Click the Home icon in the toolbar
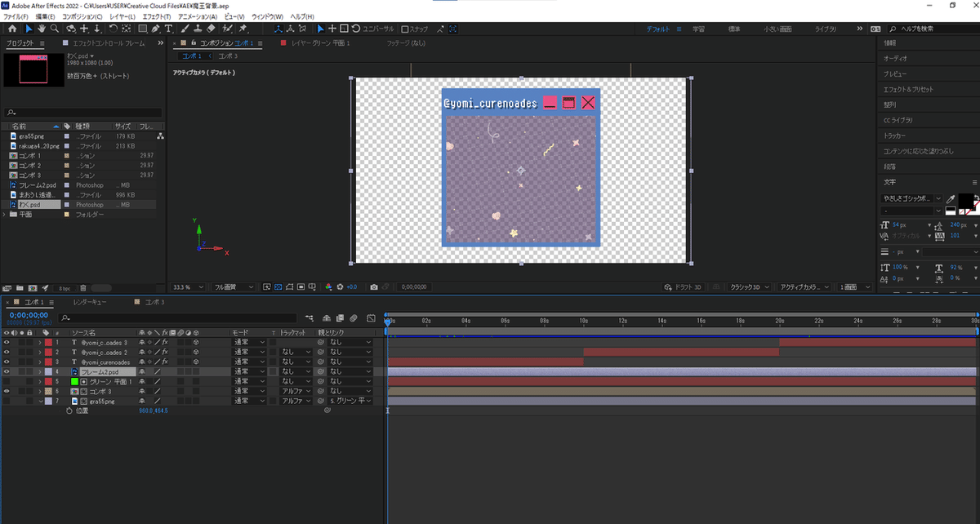This screenshot has height=524, width=980. point(11,29)
